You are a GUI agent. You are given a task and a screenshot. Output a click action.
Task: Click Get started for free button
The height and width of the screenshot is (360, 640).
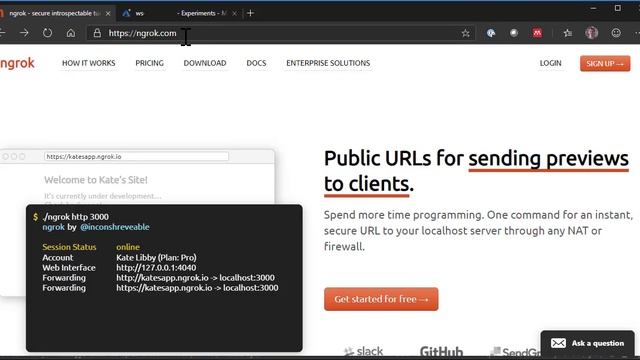(381, 299)
